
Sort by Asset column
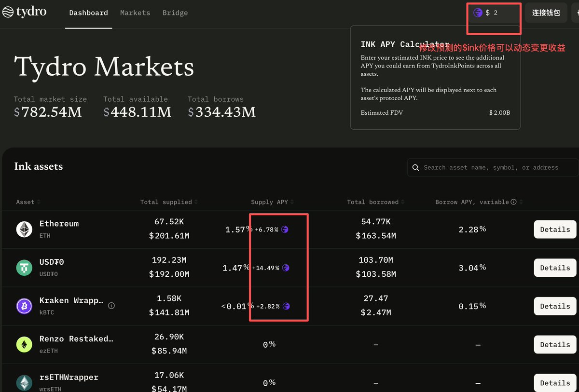[28, 202]
